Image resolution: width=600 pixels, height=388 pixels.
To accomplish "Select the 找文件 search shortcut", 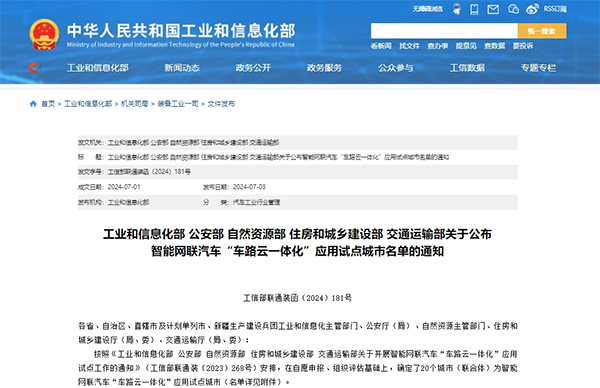I will pyautogui.click(x=409, y=46).
